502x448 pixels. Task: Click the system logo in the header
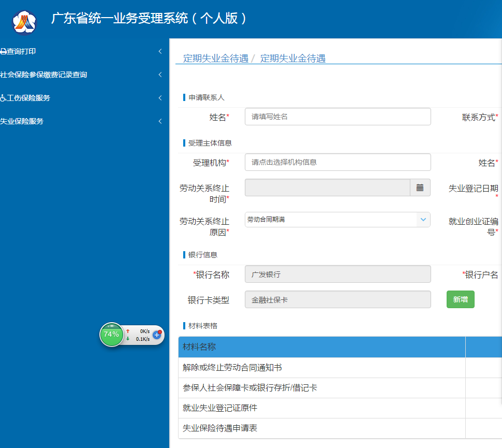pos(24,22)
